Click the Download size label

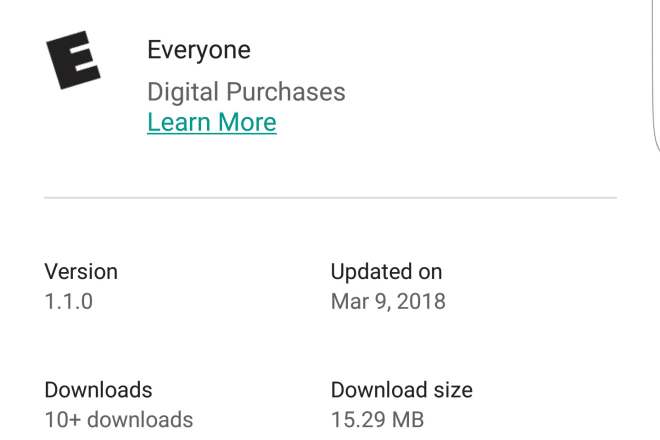[402, 390]
